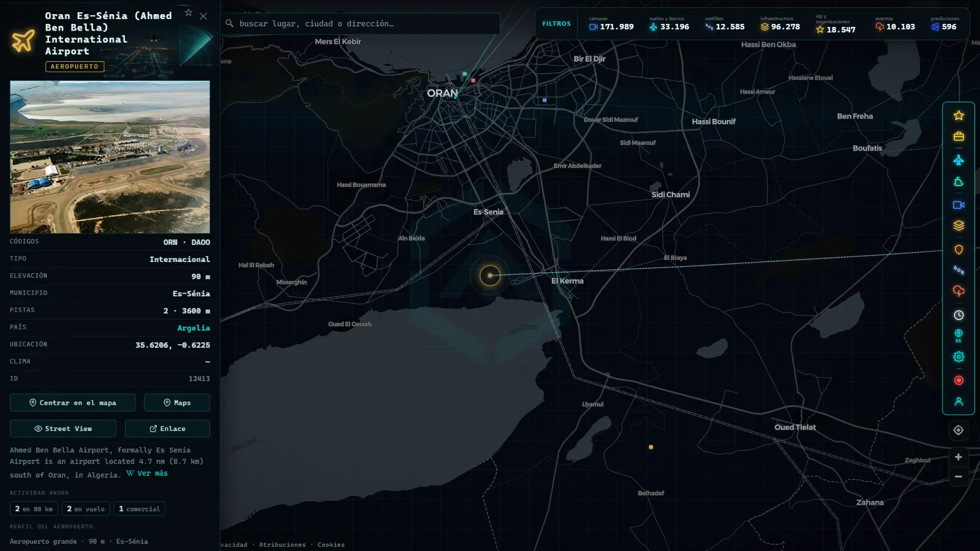Click the red record icon in the sidebar
980x551 pixels.
[x=959, y=380]
